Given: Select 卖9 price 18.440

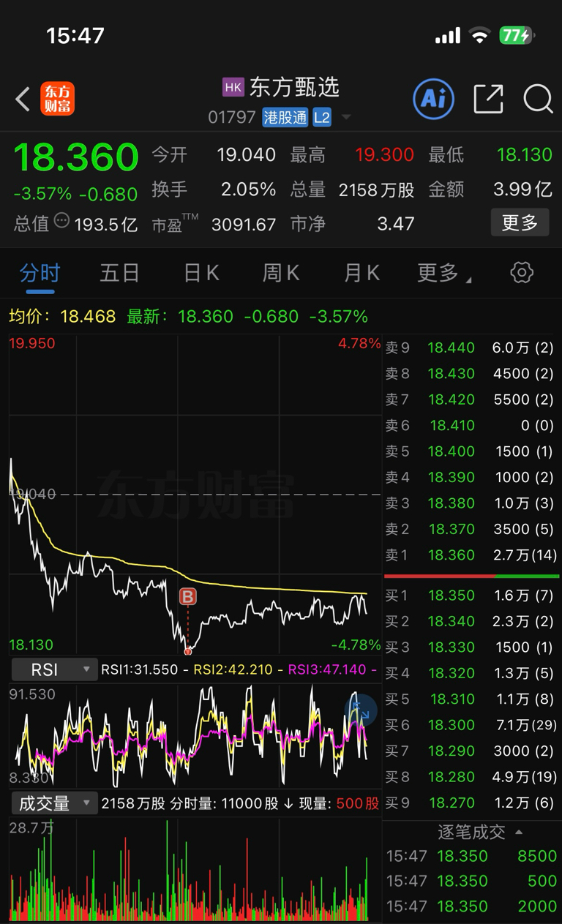Looking at the screenshot, I should [451, 348].
